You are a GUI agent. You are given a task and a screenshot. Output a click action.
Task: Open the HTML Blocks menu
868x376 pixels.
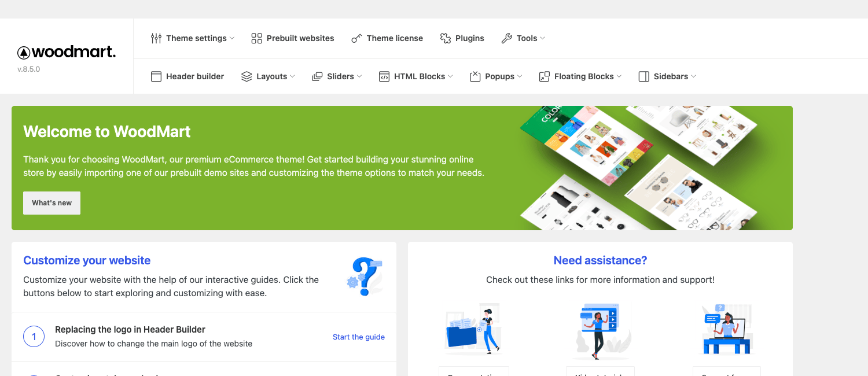click(416, 76)
